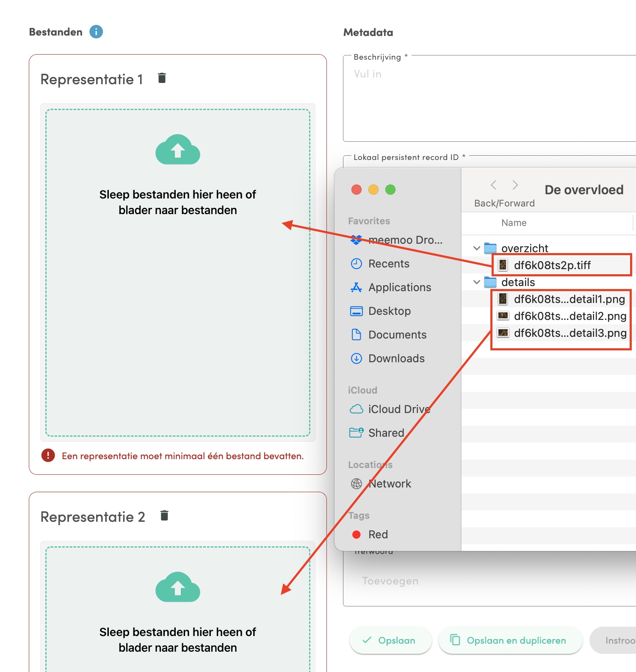This screenshot has height=672, width=636.
Task: Delete Representatie 1 with the trash icon
Action: pos(162,78)
